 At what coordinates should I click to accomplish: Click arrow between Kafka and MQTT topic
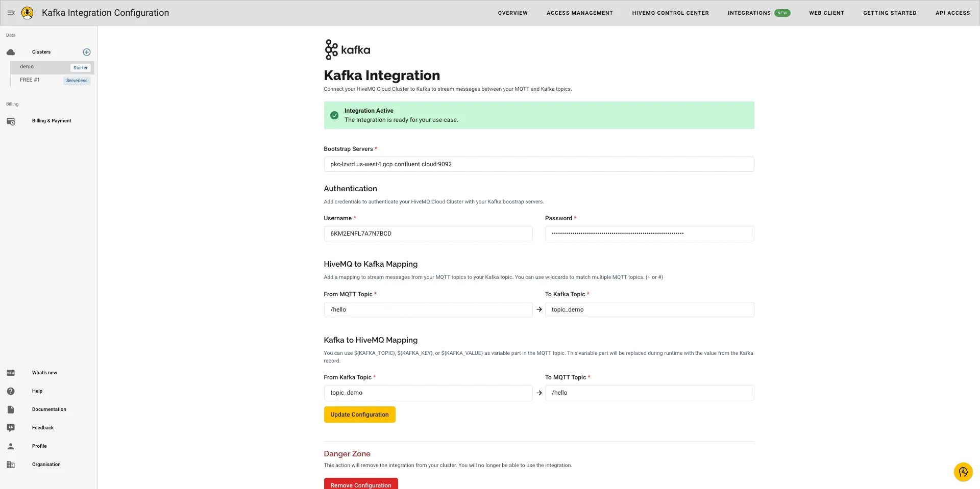[x=539, y=393]
